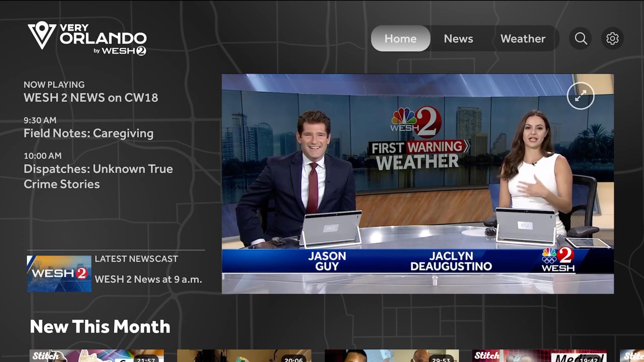This screenshot has width=644, height=362.
Task: Open the search magnifier icon
Action: [581, 39]
